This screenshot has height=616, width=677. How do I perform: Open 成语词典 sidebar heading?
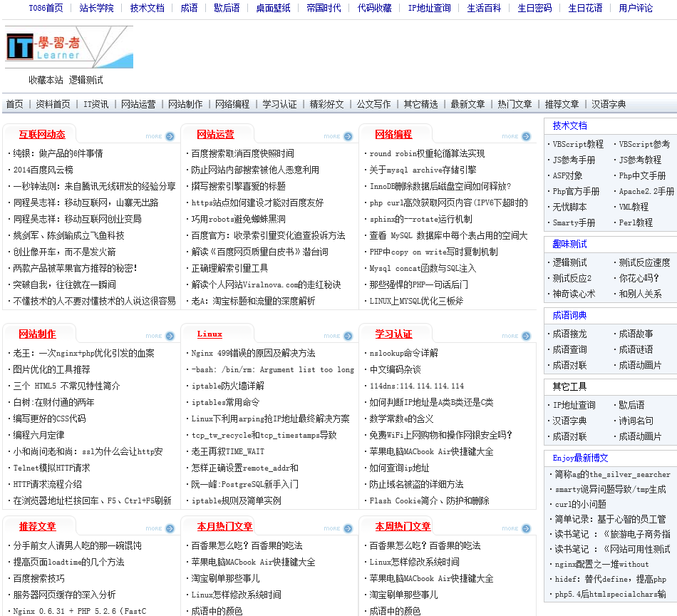tap(569, 315)
